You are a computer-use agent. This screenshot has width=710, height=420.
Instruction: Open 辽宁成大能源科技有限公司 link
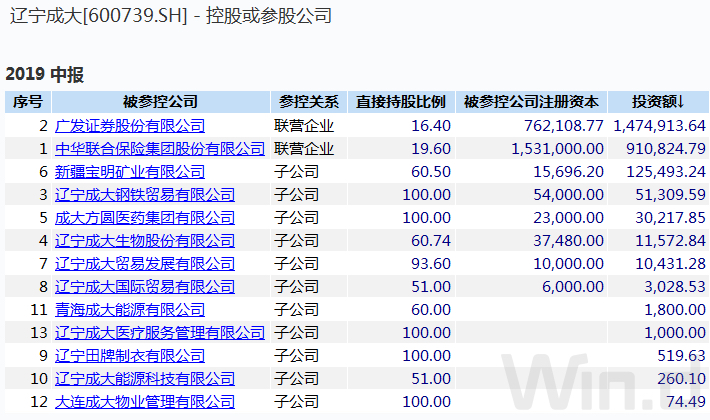[145, 379]
